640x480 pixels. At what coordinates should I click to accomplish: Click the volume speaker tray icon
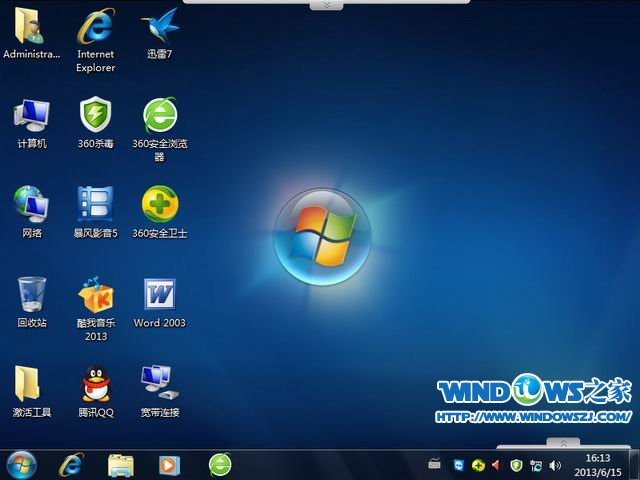[x=555, y=465]
